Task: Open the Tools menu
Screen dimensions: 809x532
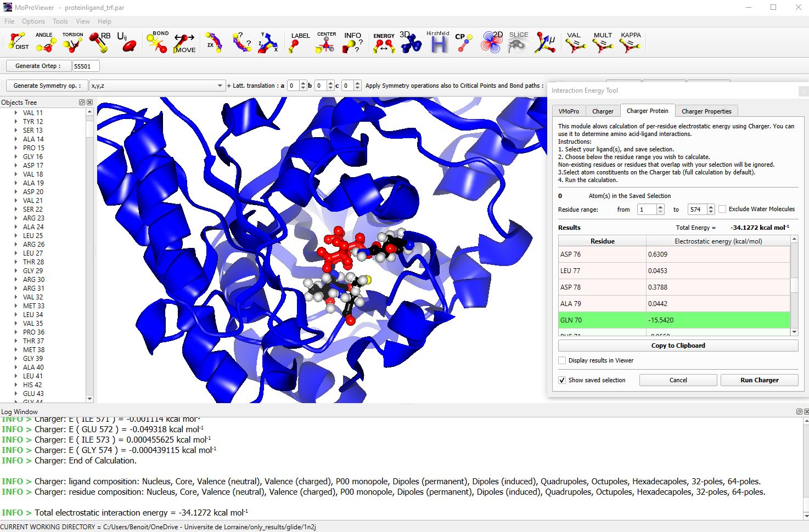Action: tap(60, 21)
